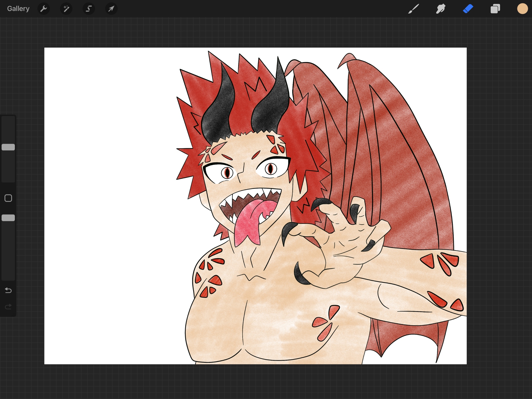Select the Eraser tool
Screen dimensions: 532x399
point(468,9)
